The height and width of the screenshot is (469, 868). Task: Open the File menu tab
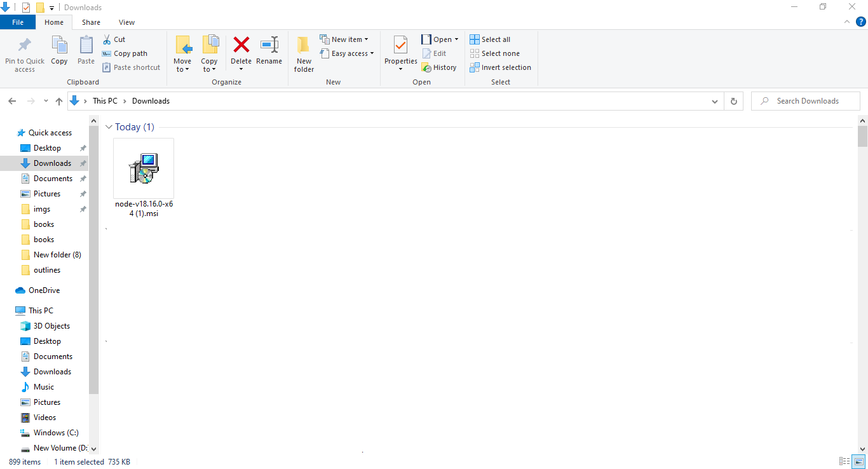[x=18, y=22]
